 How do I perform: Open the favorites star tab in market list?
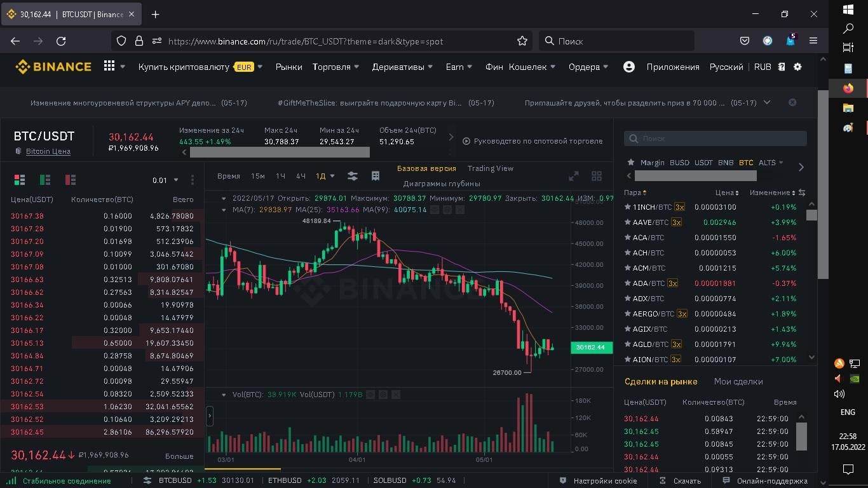[x=630, y=163]
